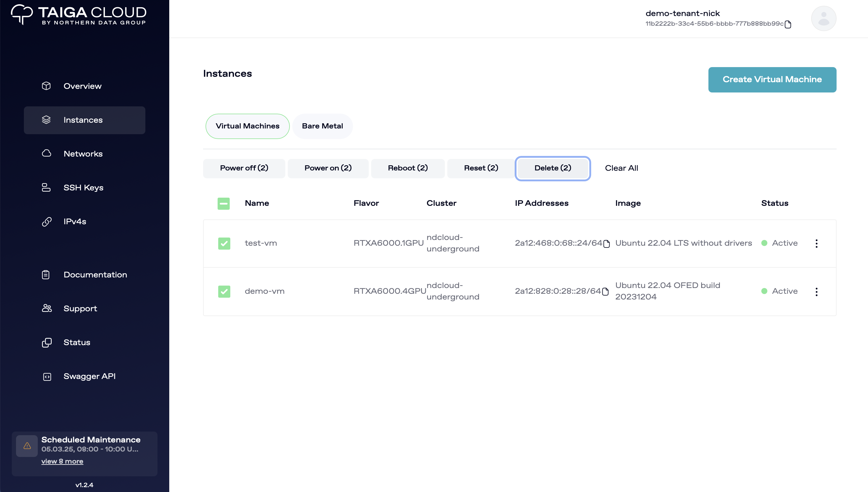The image size is (868, 492).
Task: Uncheck the demo-vm checkbox
Action: click(224, 291)
